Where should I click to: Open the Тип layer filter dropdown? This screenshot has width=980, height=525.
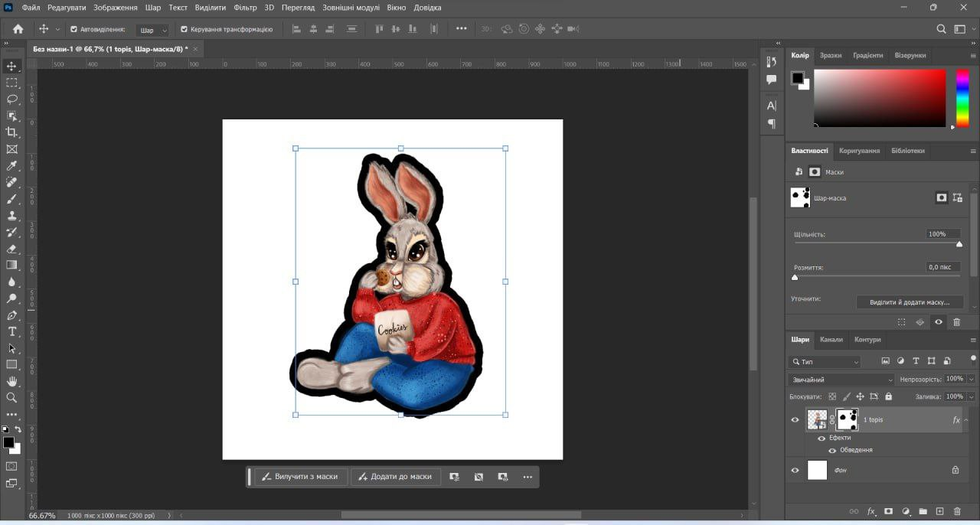pyautogui.click(x=825, y=361)
